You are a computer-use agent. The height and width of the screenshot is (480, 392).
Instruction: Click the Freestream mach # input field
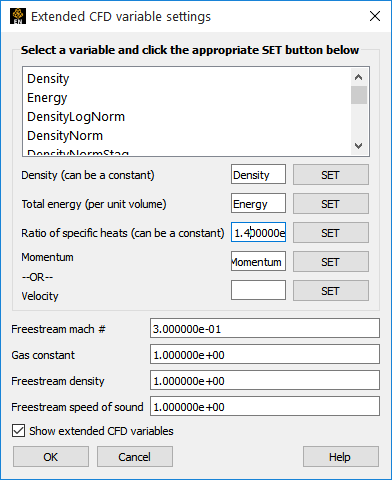(265, 328)
